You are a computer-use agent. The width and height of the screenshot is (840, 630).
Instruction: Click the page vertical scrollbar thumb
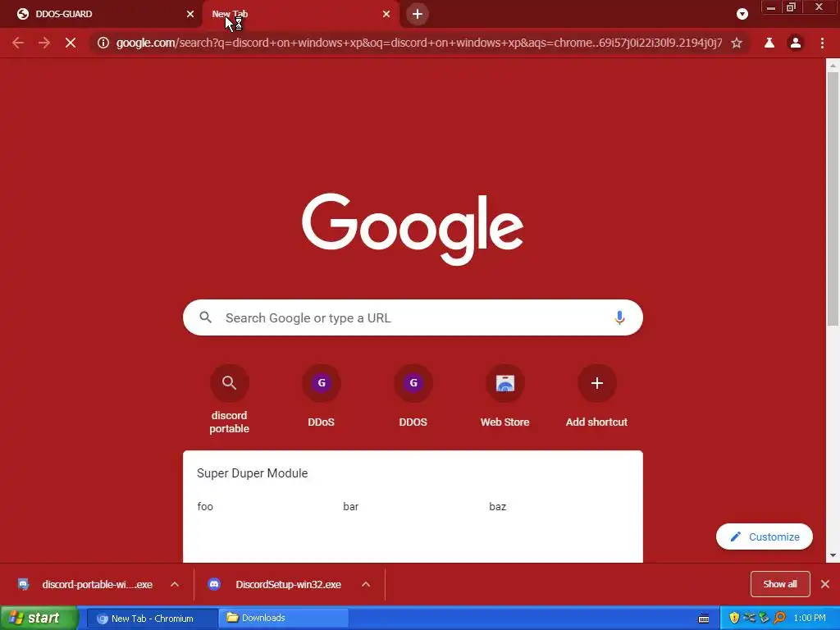coord(833,199)
